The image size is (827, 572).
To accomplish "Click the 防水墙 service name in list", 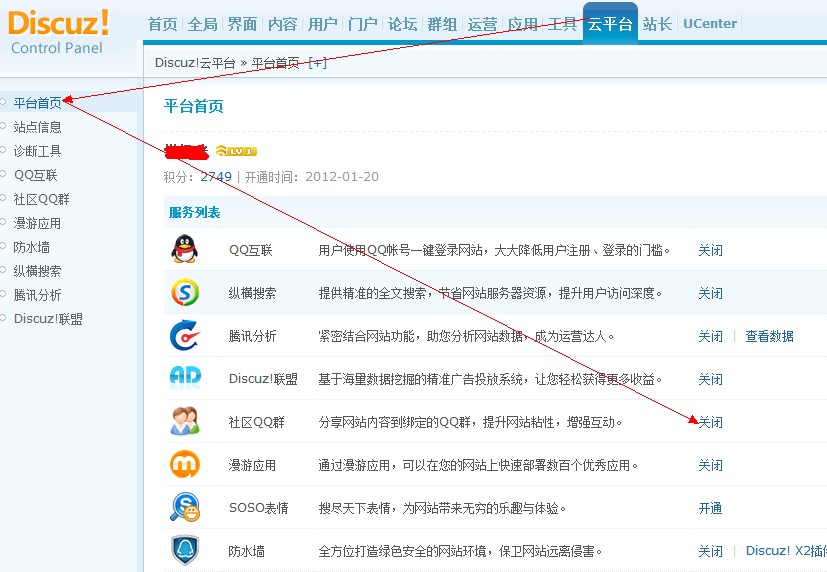I will [x=246, y=551].
